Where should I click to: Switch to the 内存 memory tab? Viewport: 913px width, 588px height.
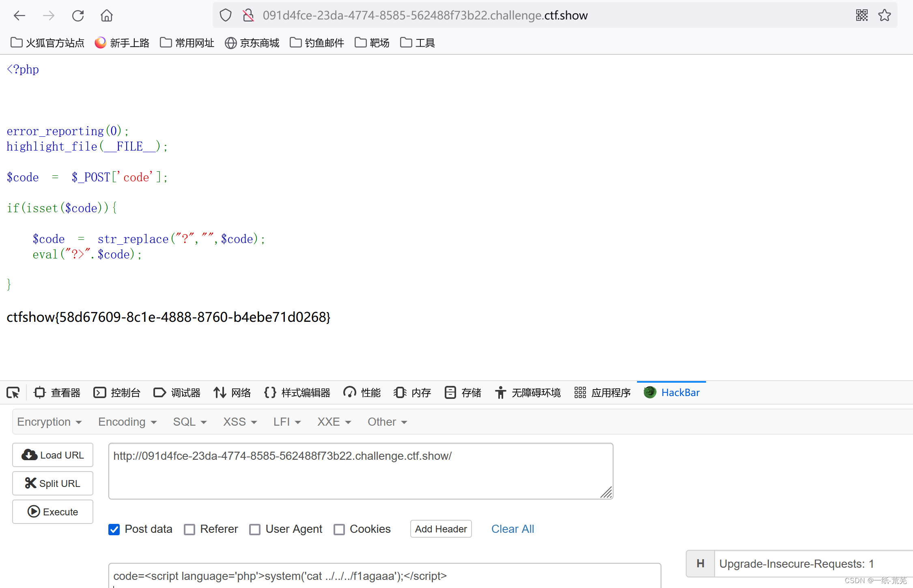click(x=412, y=393)
